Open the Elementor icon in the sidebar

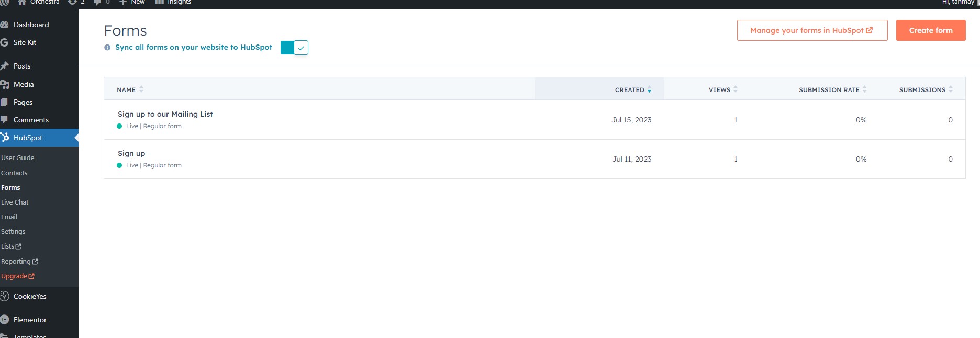[x=5, y=320]
